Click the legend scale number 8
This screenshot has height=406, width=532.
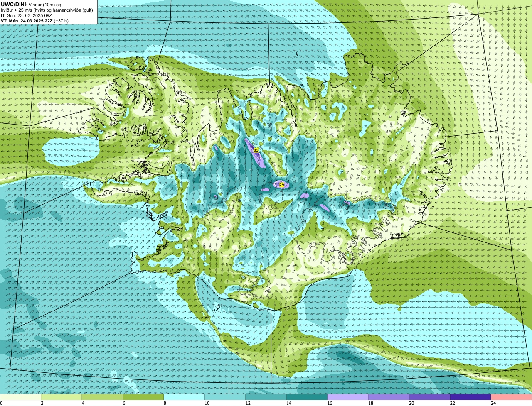click(165, 403)
